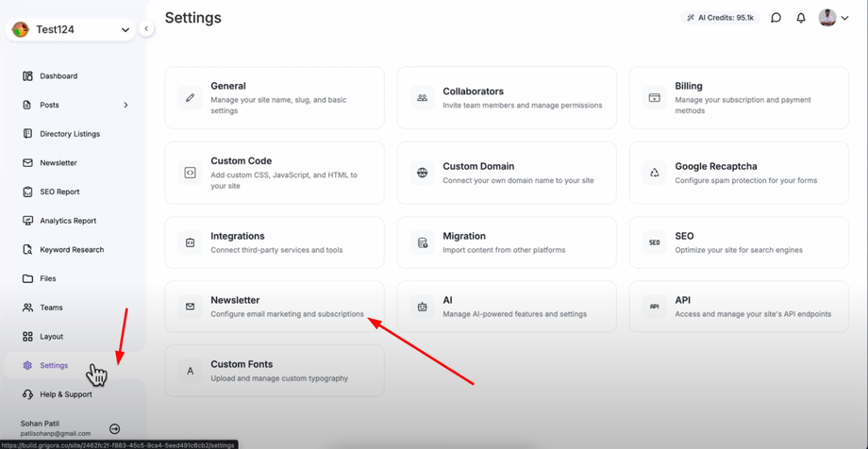Viewport: 868px width, 449px height.
Task: Click the Google Recaptcha icon
Action: pyautogui.click(x=655, y=173)
